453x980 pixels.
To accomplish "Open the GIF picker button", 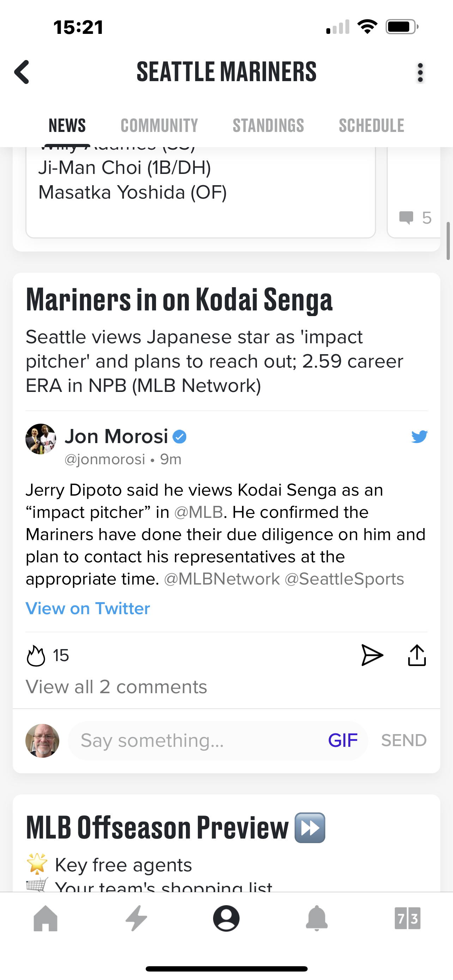I will pos(342,740).
